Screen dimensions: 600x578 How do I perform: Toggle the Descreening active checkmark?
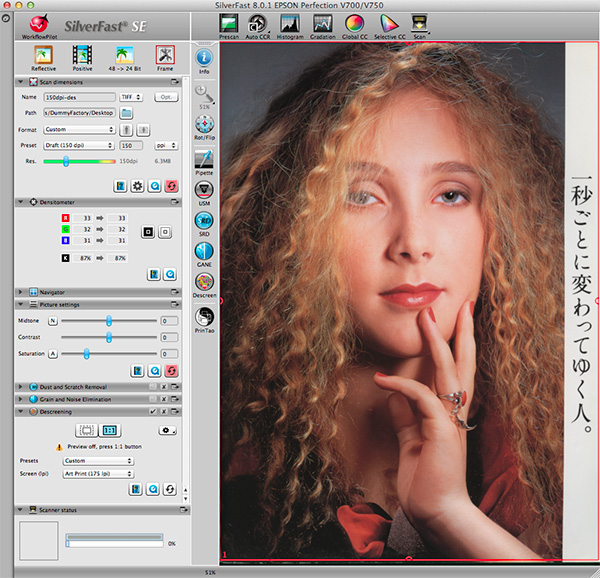coord(153,411)
